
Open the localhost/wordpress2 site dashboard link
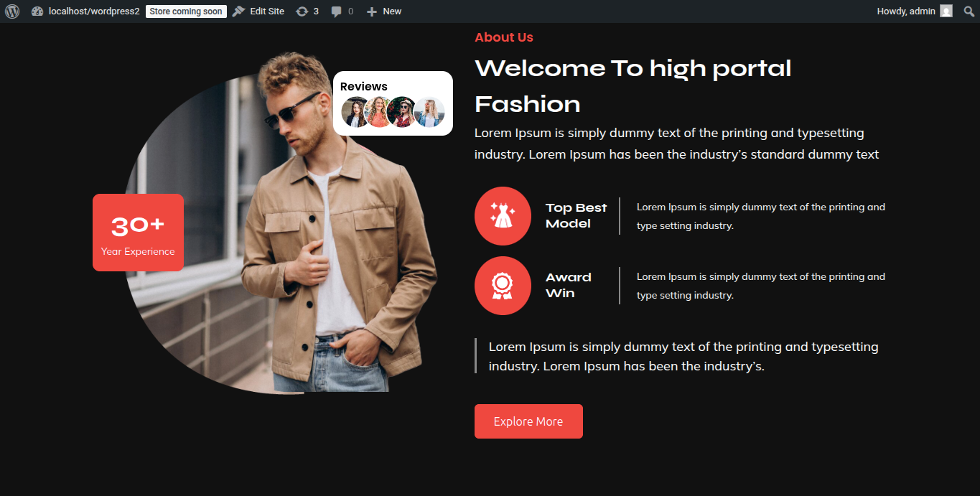click(85, 11)
